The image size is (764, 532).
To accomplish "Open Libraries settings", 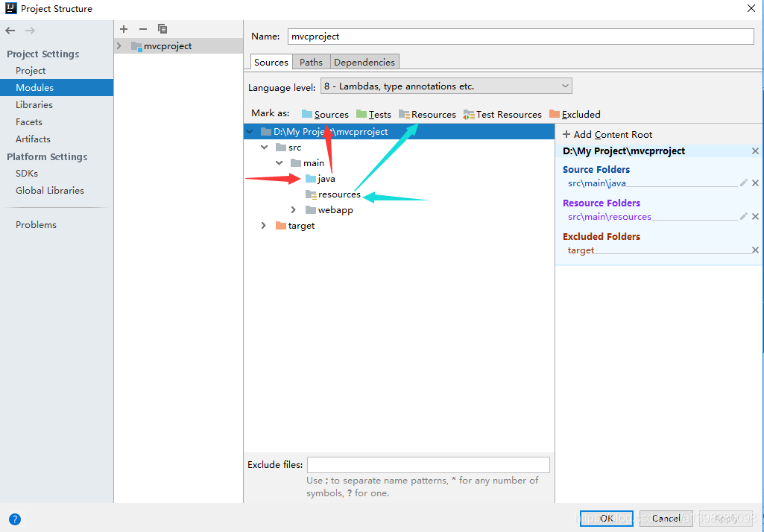I will (34, 105).
